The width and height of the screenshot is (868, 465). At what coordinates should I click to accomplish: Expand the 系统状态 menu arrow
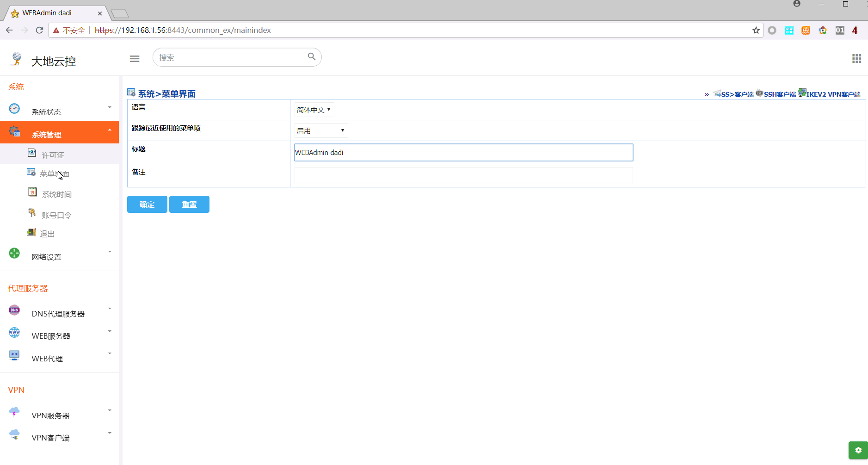110,107
